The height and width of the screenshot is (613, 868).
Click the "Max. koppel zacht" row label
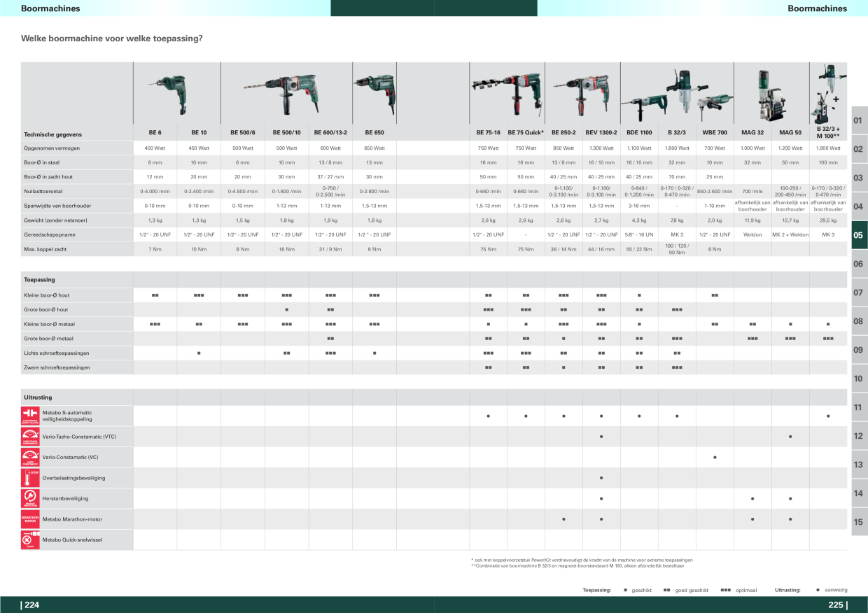[x=48, y=249]
